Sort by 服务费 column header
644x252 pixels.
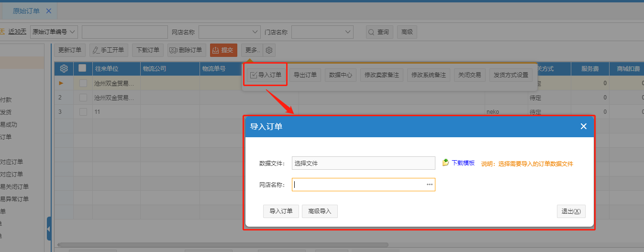tap(590, 69)
